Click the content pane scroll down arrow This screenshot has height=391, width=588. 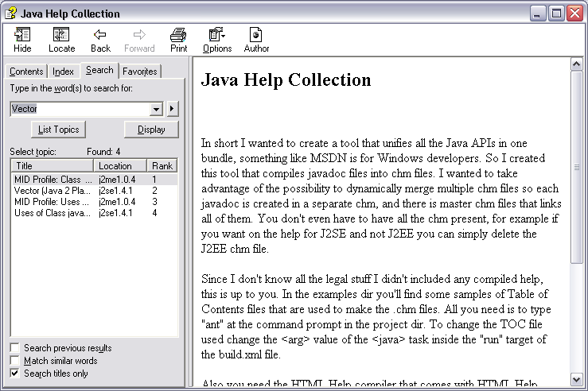click(578, 378)
